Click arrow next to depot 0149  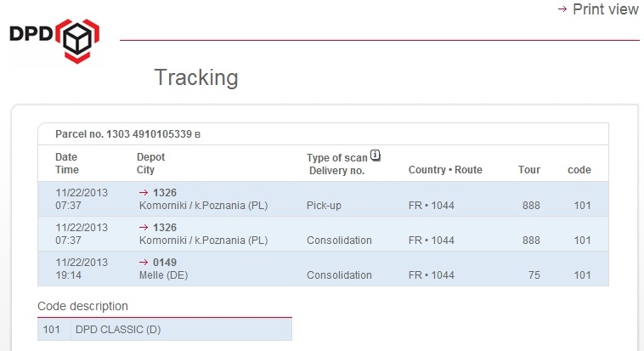tap(144, 263)
